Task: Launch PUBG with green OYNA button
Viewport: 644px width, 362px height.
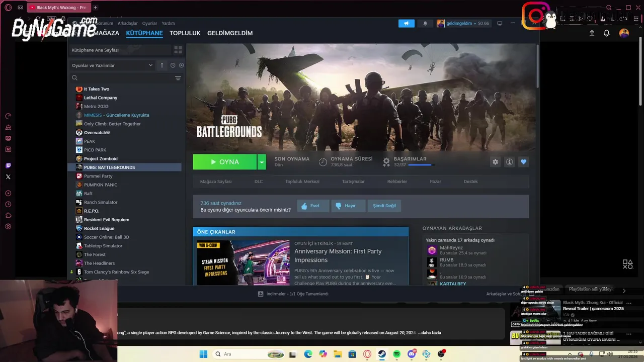Action: tap(225, 162)
